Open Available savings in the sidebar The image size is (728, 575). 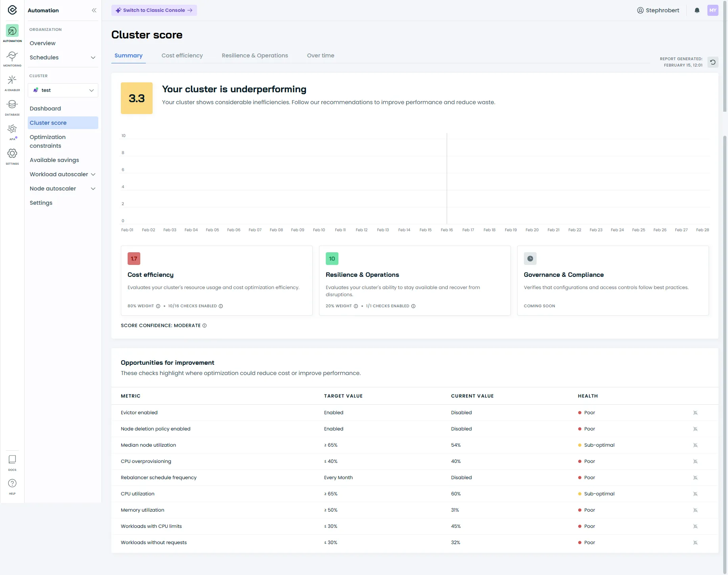pyautogui.click(x=54, y=160)
